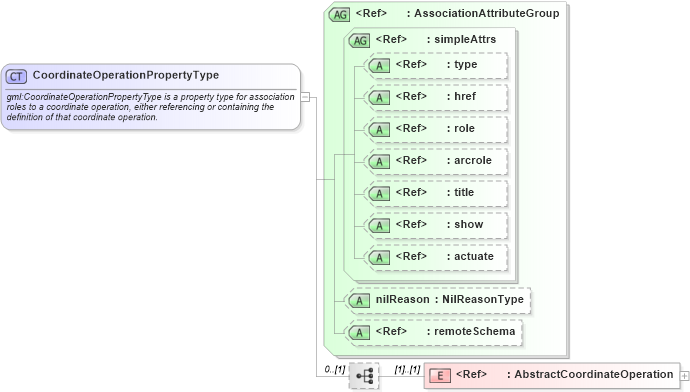Select the ': show' attribute label
690x392 pixels.
(x=465, y=224)
